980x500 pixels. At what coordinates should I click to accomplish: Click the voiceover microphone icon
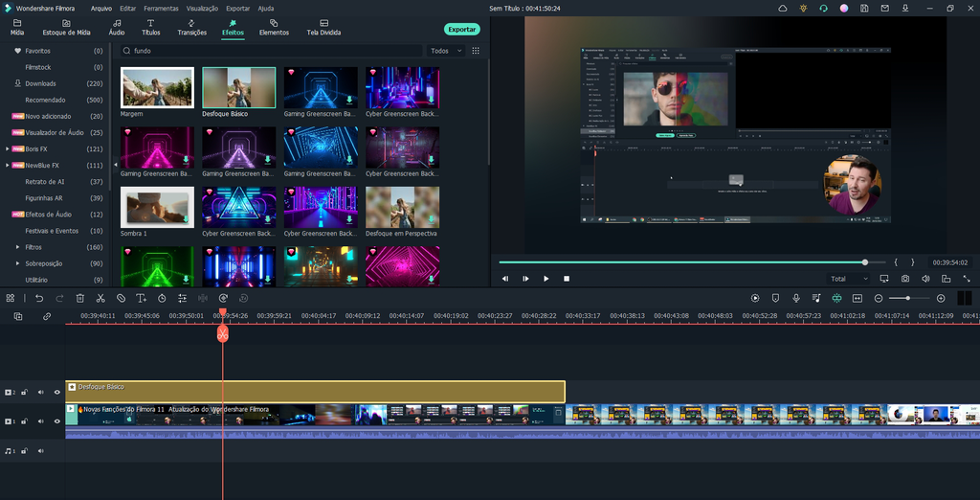point(796,299)
